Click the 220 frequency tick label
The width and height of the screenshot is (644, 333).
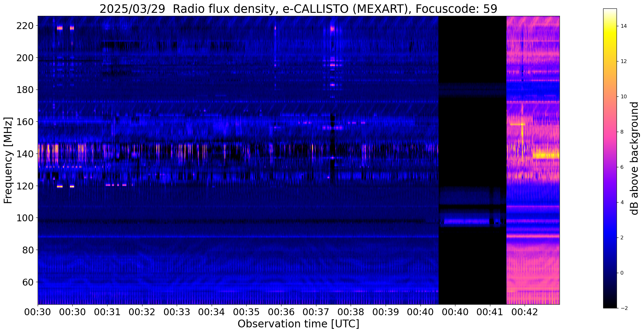click(x=25, y=26)
